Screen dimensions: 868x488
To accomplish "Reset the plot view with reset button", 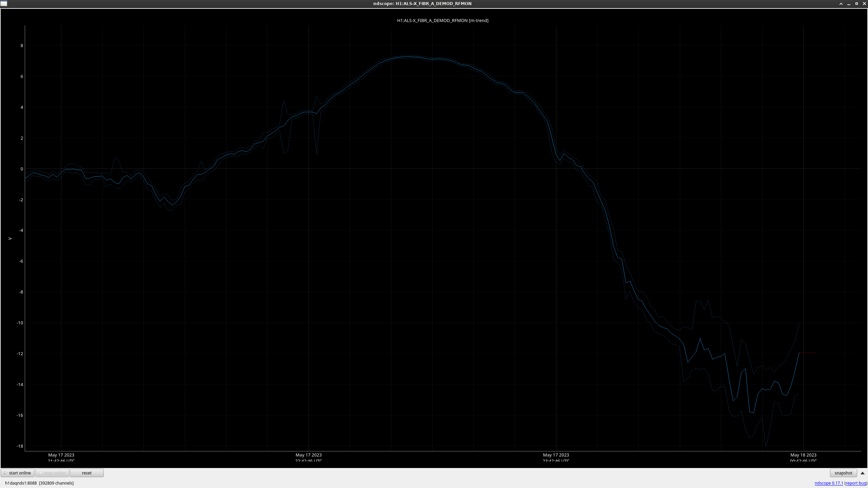I will coord(87,473).
